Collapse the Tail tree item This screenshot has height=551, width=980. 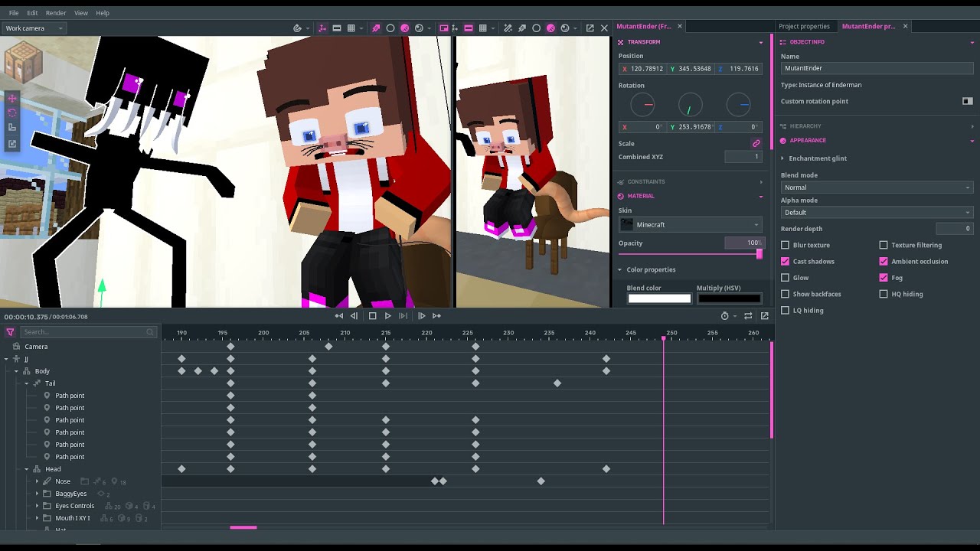[x=27, y=383]
